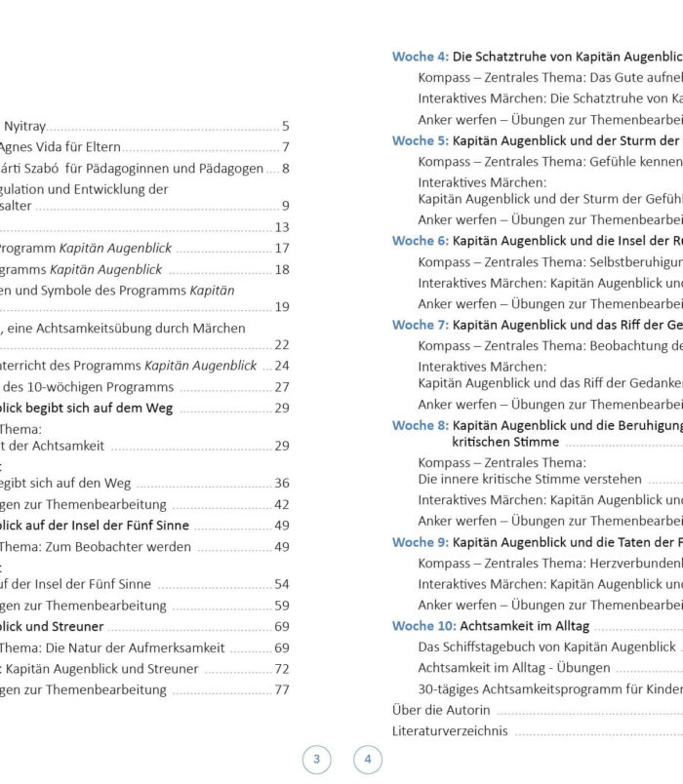This screenshot has height=784, width=683.
Task: Open the Literaturverzeichnis entry
Action: 450,731
